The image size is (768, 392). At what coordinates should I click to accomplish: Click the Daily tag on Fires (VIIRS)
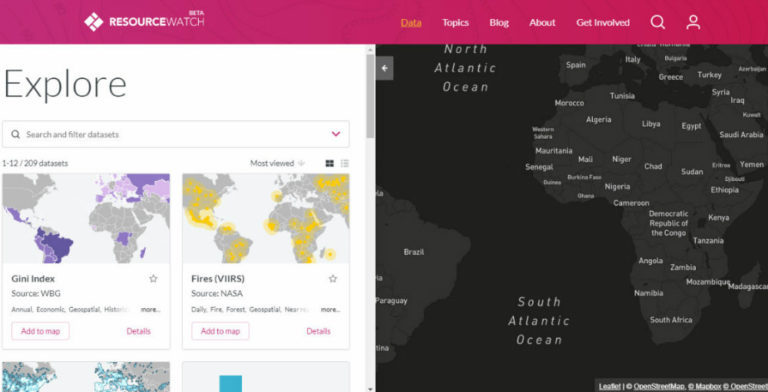point(199,310)
